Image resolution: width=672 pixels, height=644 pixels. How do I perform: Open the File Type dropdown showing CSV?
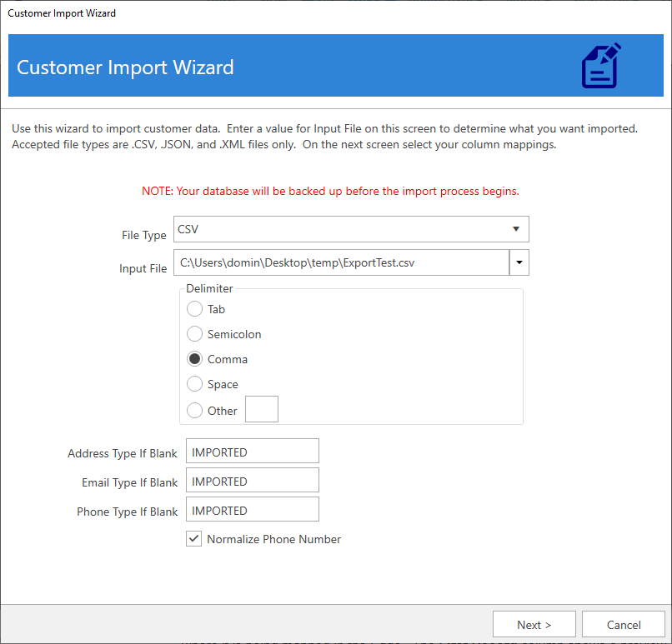(351, 229)
